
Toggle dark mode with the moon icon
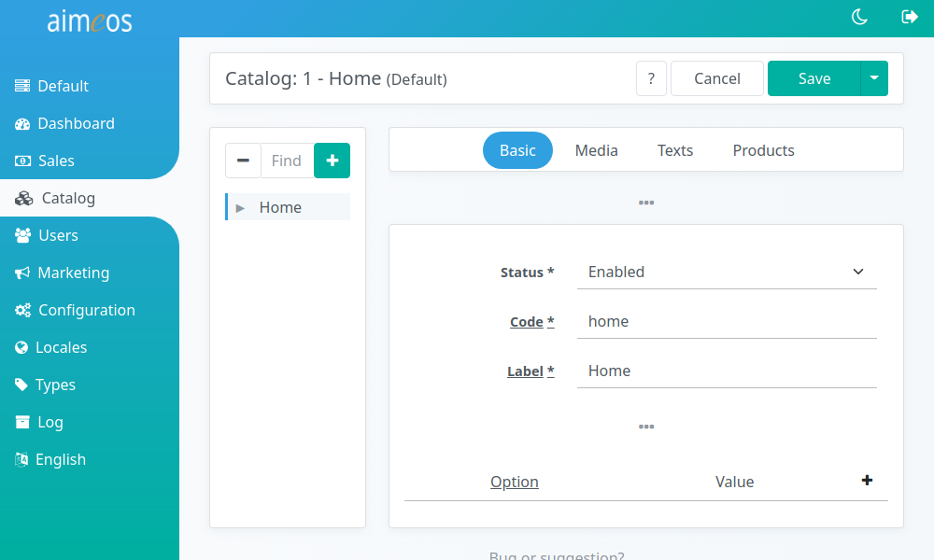tap(859, 17)
